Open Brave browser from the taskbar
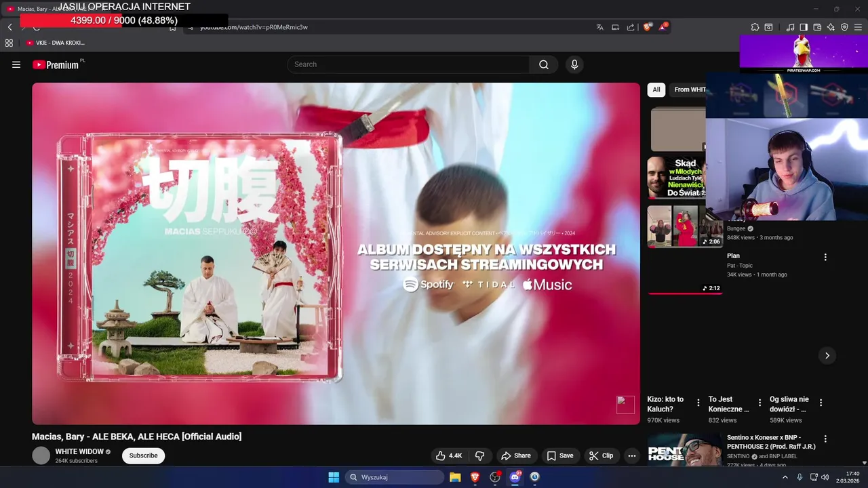The height and width of the screenshot is (488, 868). point(475,477)
